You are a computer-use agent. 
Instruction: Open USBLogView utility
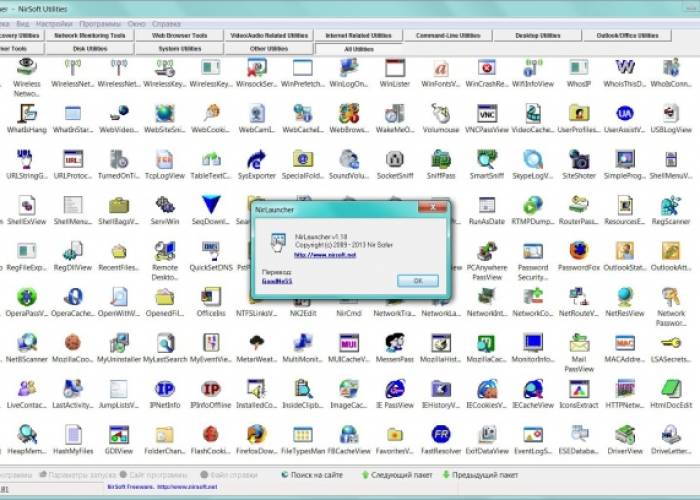click(x=671, y=113)
